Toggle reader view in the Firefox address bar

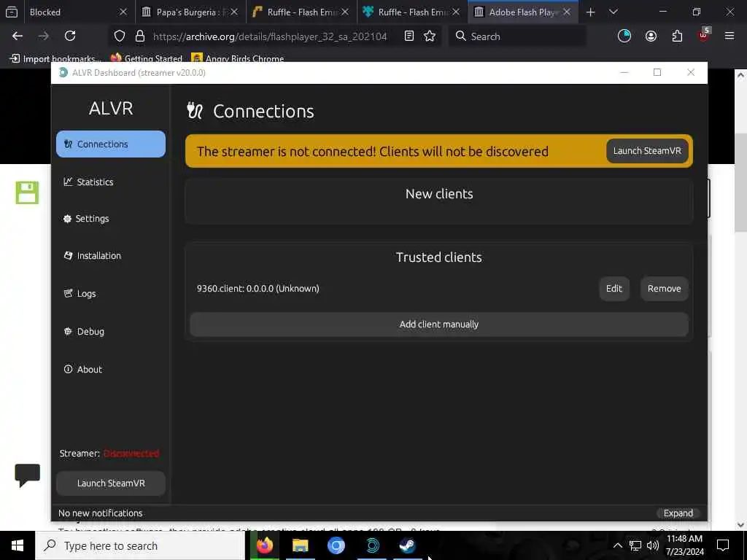click(x=409, y=36)
